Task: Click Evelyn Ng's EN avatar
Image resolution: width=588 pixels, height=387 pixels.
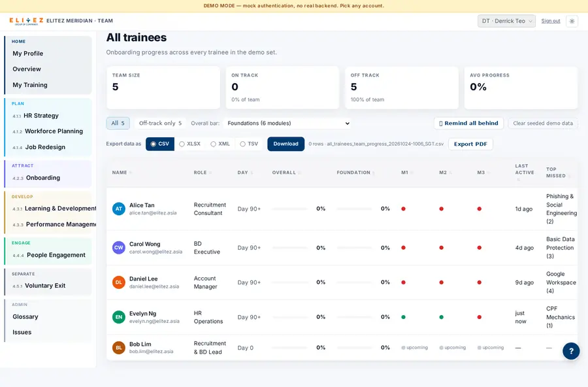Action: click(x=118, y=317)
